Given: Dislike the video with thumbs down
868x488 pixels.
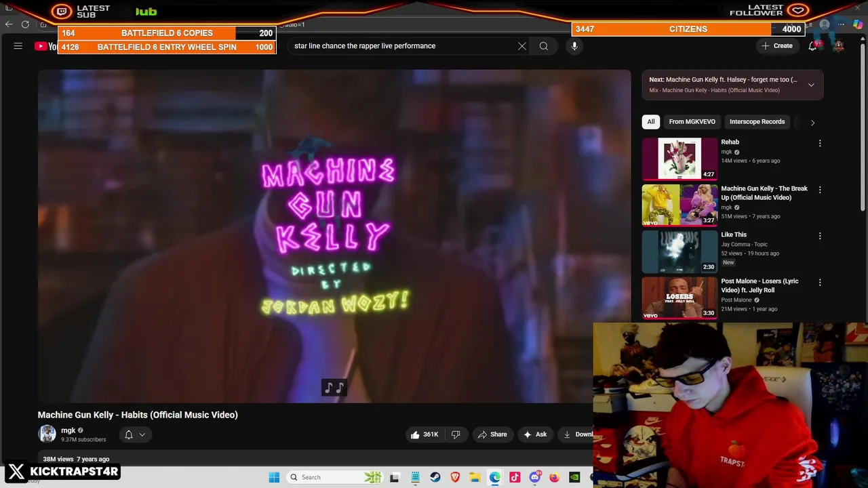Looking at the screenshot, I should [456, 434].
